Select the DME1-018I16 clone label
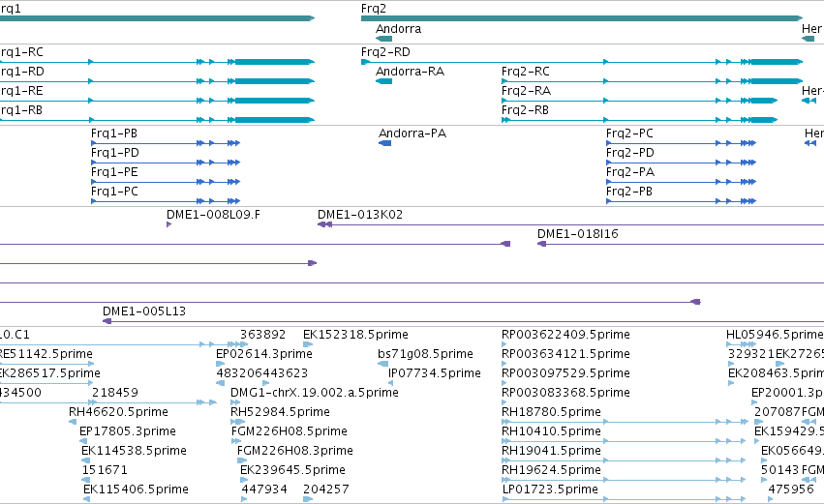824x504 pixels. [x=577, y=234]
